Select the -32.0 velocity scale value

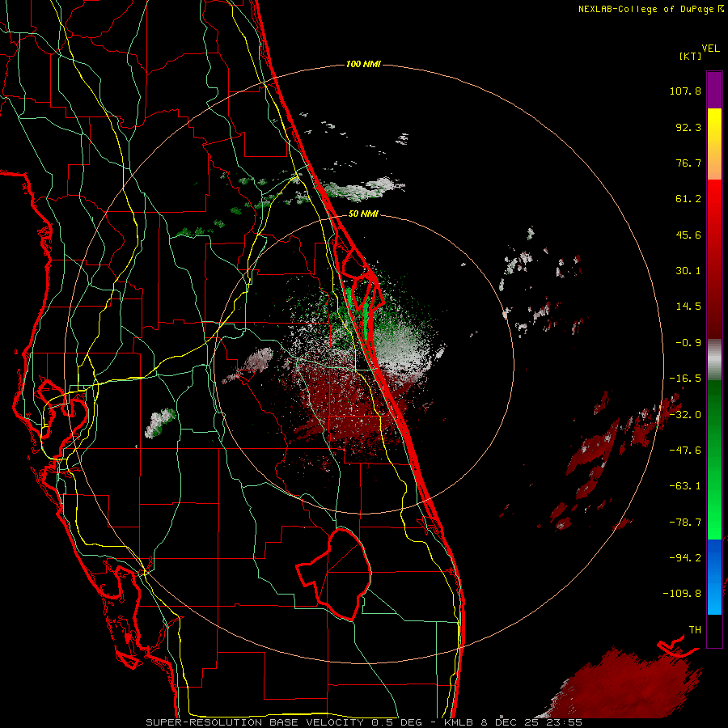(685, 415)
